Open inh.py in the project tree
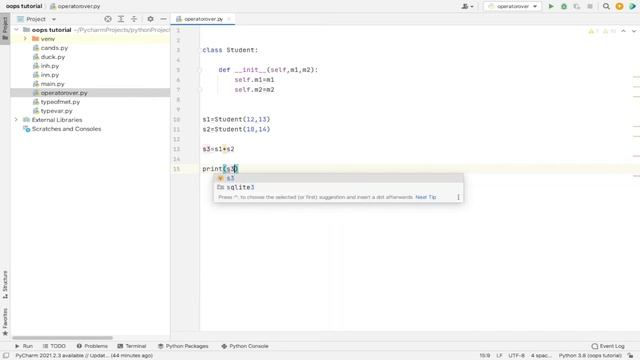 click(x=50, y=66)
